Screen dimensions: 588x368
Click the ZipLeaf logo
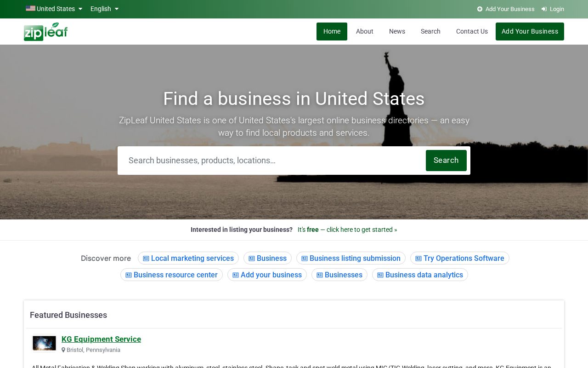tap(45, 32)
